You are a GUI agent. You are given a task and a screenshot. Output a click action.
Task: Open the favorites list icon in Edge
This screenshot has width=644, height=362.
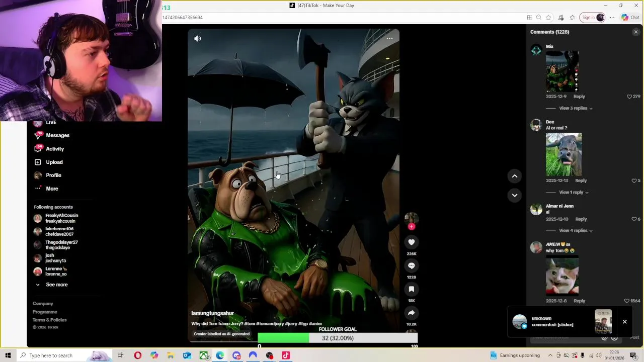pyautogui.click(x=572, y=17)
